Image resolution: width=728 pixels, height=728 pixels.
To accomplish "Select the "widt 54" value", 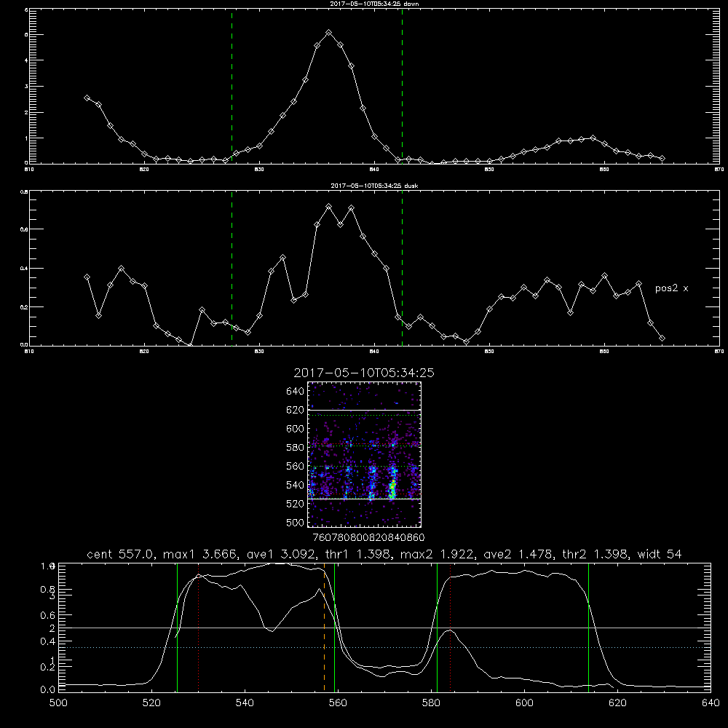I will click(660, 554).
